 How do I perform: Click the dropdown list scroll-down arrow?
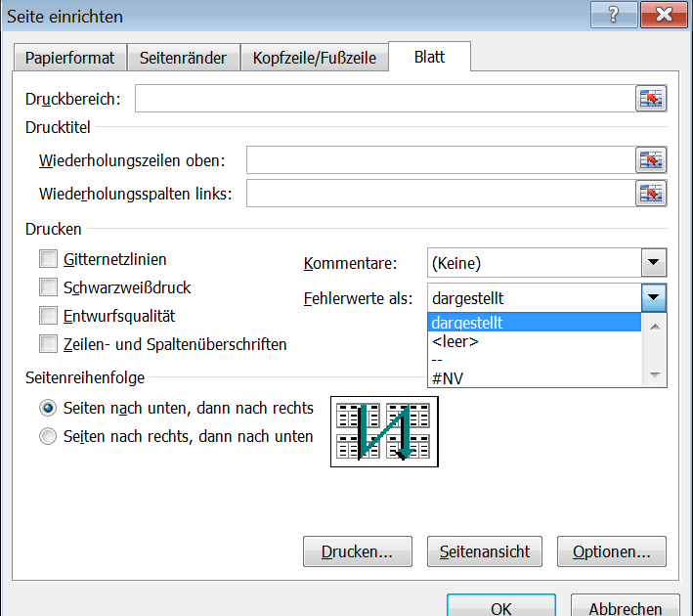click(655, 375)
